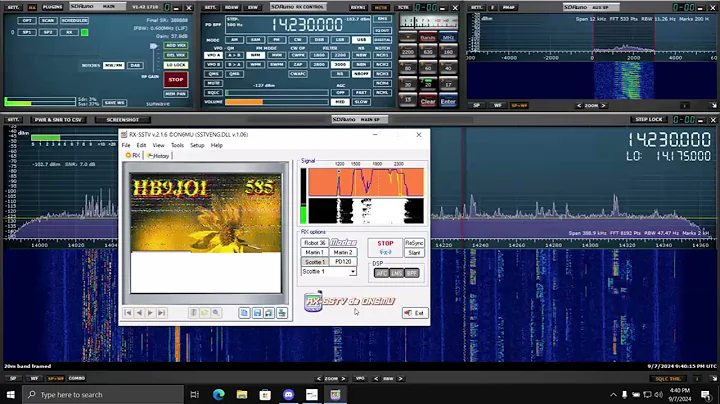The image size is (720, 404).
Task: Click the copy image icon in RX-SSTV
Action: 244,313
